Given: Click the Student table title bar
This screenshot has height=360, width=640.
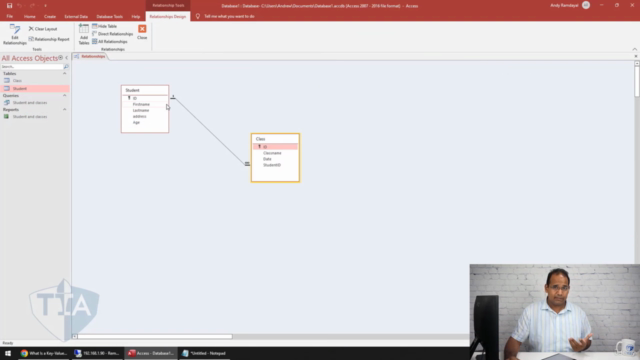Looking at the screenshot, I should 145,90.
